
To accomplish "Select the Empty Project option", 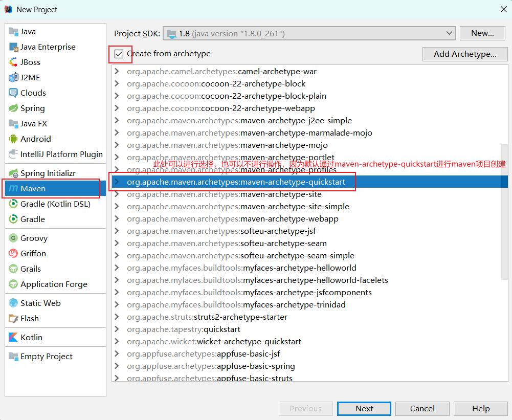I will [x=56, y=357].
